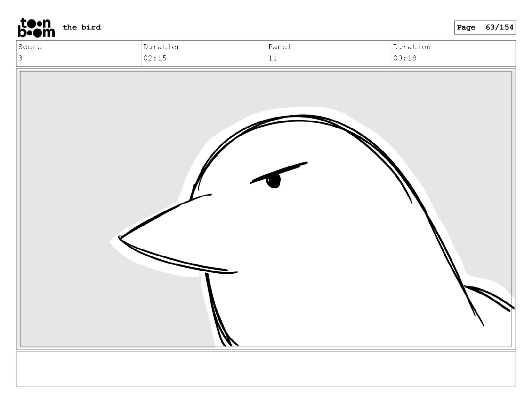The image size is (532, 411).
Task: Select the project title "the bird"
Action: tap(82, 27)
